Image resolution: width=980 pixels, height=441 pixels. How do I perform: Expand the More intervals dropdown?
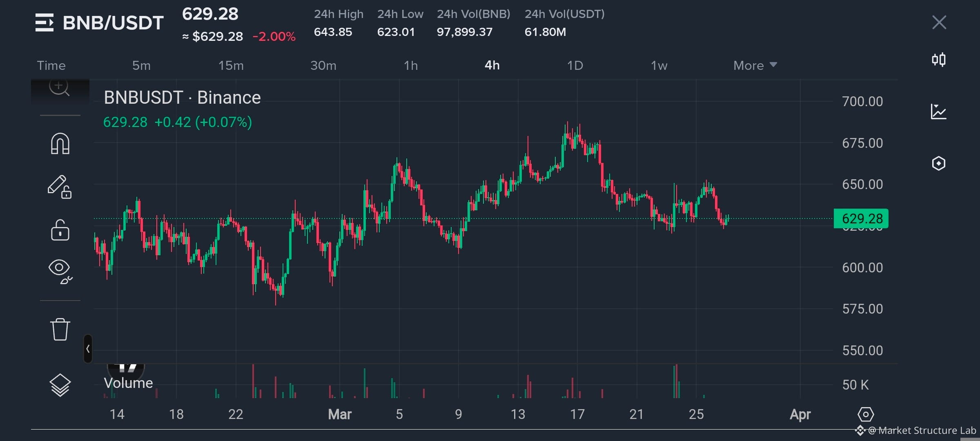pos(755,65)
